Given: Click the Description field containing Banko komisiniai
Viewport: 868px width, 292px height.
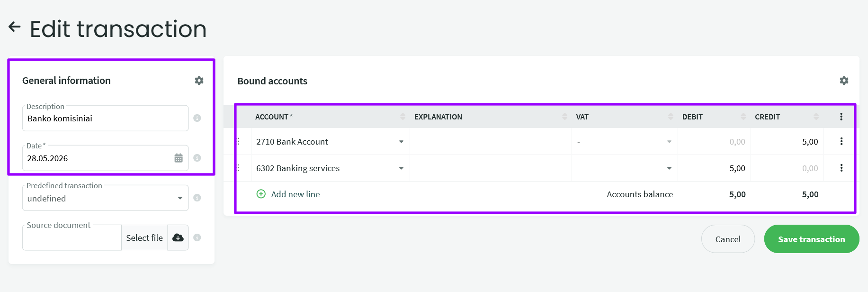Looking at the screenshot, I should pyautogui.click(x=105, y=118).
